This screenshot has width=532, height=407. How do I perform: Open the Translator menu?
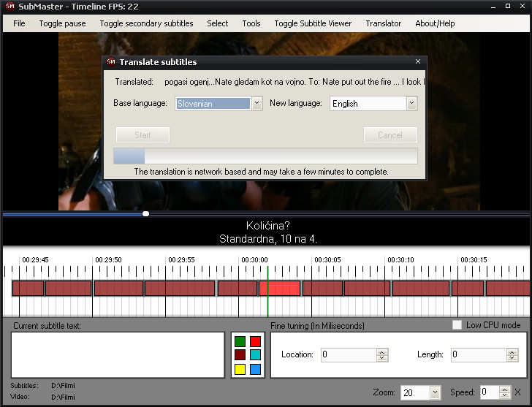point(384,23)
